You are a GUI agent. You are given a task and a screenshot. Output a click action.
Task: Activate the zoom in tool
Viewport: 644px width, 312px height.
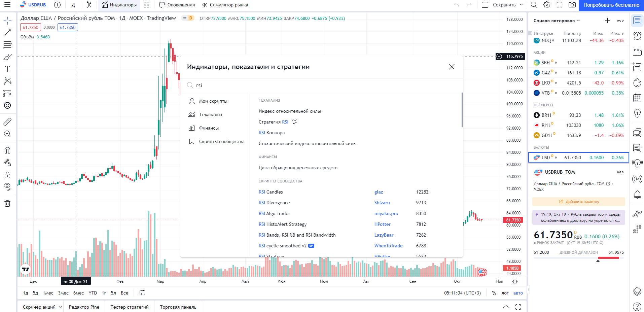click(7, 134)
